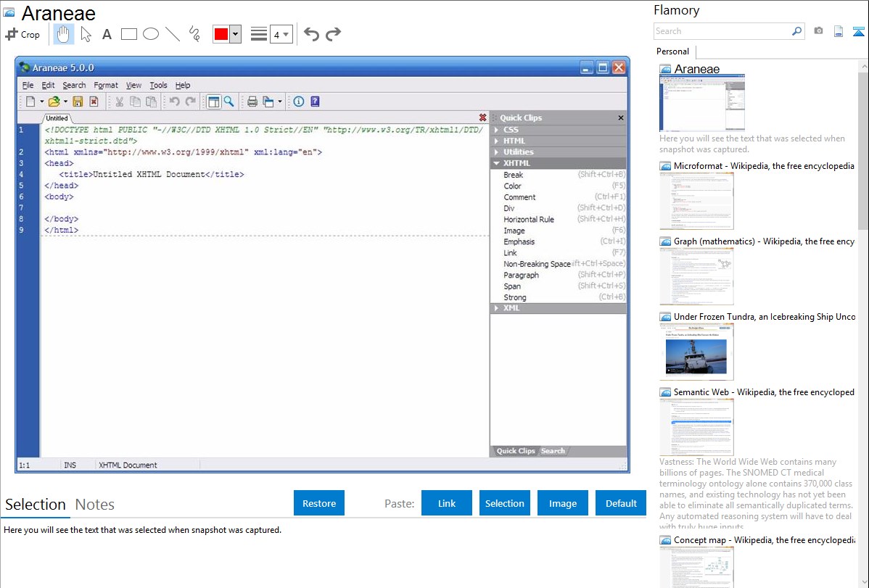The height and width of the screenshot is (588, 869).
Task: Click the search magnifier icon
Action: 796,31
